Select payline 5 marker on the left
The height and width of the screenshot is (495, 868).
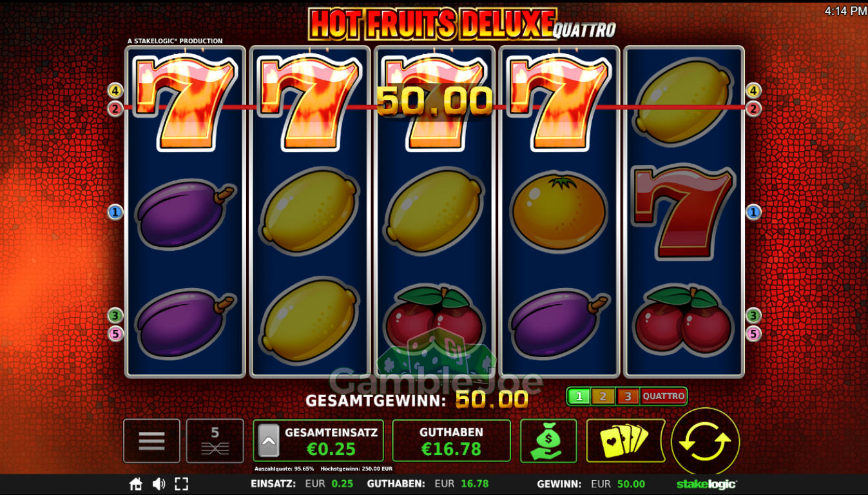click(115, 334)
